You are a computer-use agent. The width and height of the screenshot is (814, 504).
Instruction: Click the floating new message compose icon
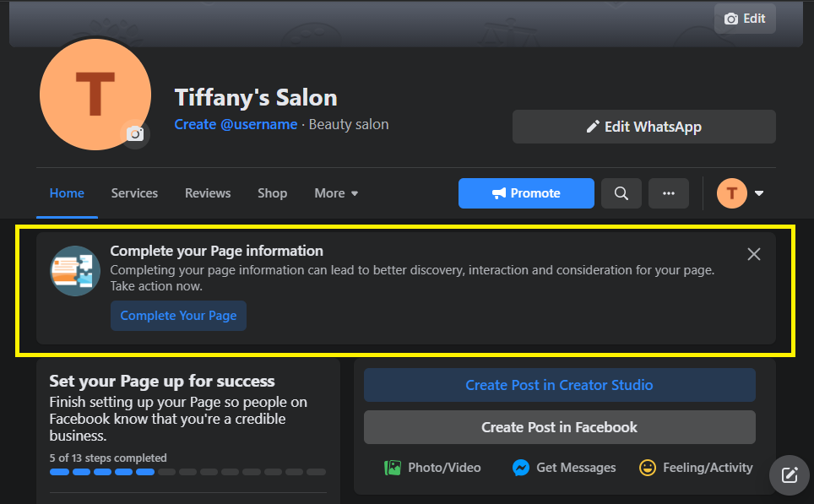click(789, 474)
